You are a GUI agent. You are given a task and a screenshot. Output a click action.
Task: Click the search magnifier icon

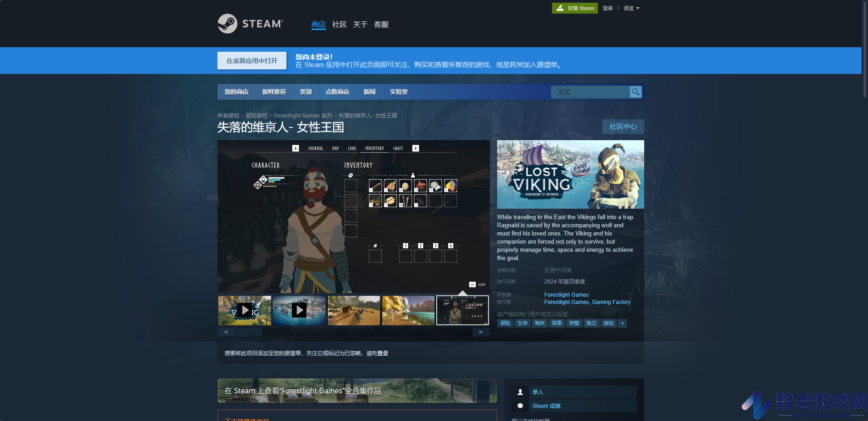tap(636, 92)
